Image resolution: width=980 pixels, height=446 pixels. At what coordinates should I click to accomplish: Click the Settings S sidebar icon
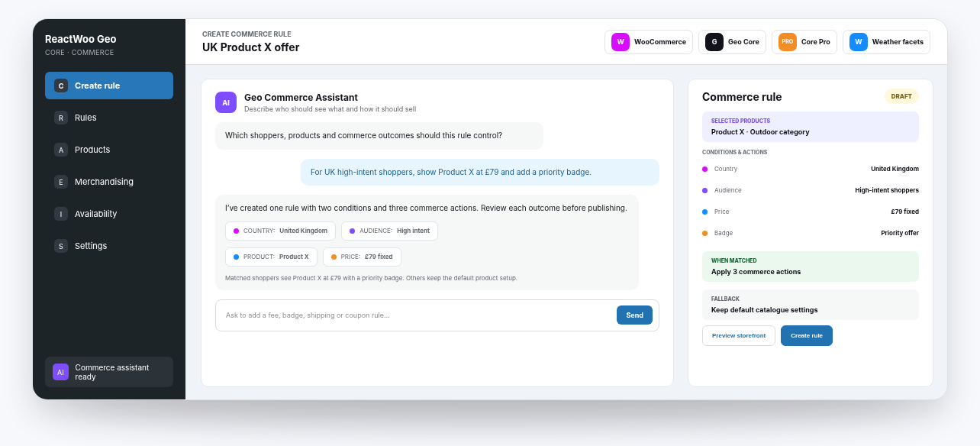tap(61, 246)
